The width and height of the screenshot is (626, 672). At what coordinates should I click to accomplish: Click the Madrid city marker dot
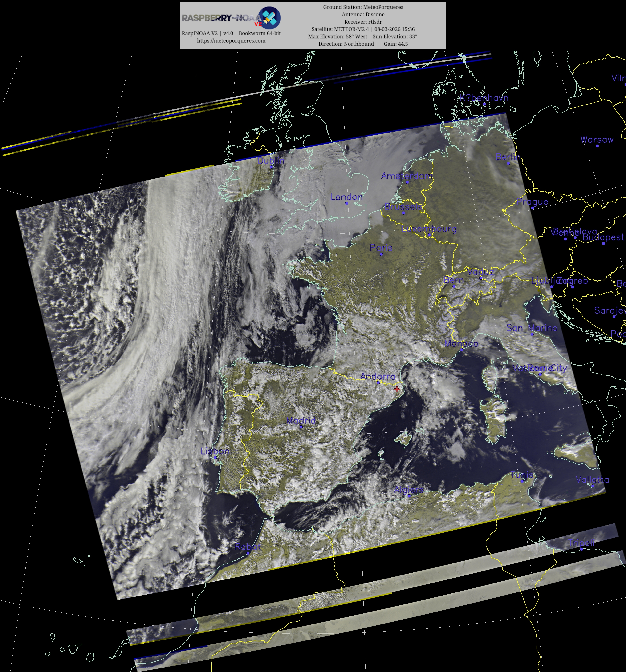tap(301, 427)
